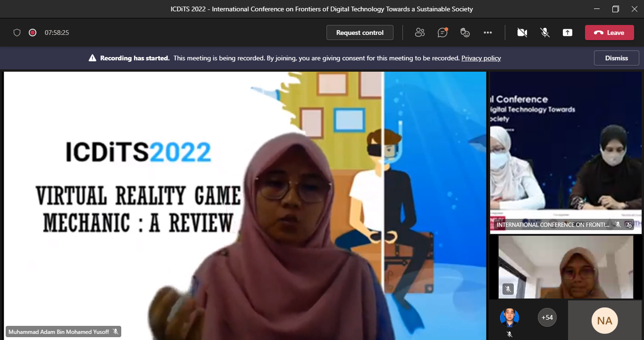
Task: Click muted mic icon beside Muhammad Adam's name
Action: click(116, 332)
